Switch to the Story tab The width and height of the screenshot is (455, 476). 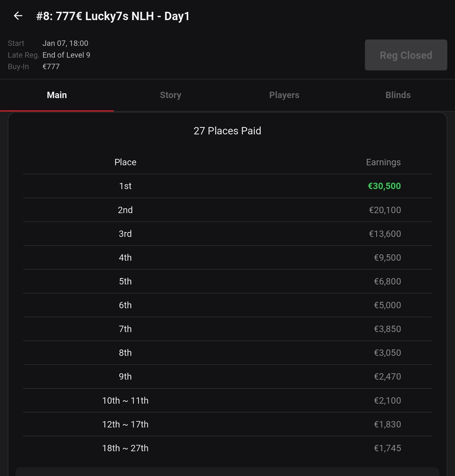pos(170,95)
